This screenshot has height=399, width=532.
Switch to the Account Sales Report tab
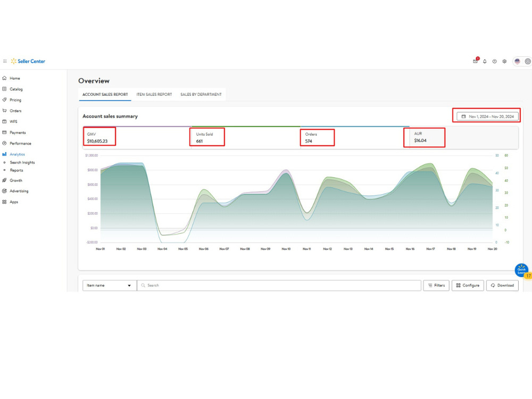click(x=105, y=94)
